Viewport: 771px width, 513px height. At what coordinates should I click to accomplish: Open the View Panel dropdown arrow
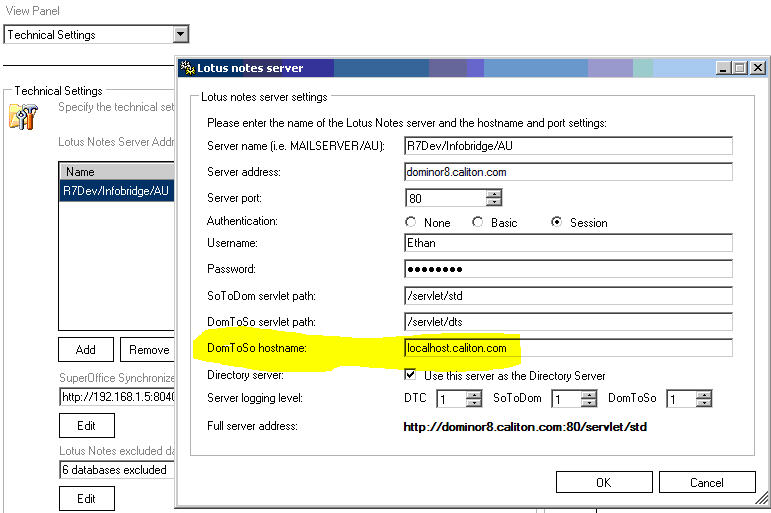coord(180,34)
